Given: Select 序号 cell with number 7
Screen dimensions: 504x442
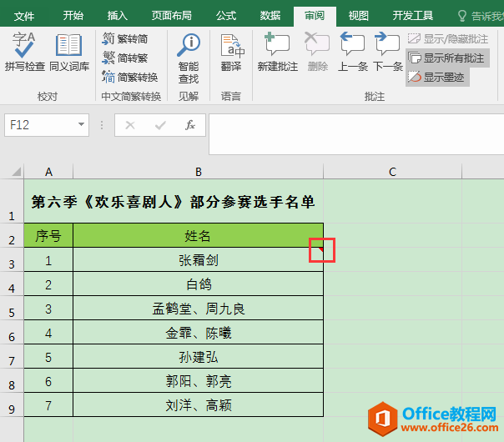Looking at the screenshot, I should pyautogui.click(x=48, y=405).
